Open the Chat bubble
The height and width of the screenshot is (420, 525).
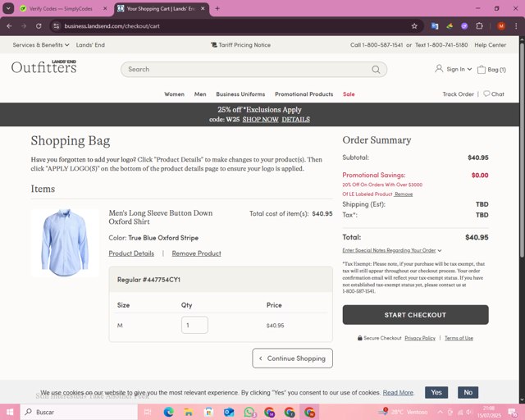[x=494, y=94]
